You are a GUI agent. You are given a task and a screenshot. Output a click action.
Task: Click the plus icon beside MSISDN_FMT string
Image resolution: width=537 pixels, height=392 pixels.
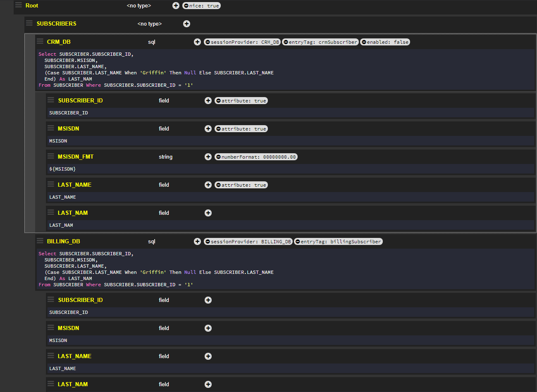click(208, 157)
